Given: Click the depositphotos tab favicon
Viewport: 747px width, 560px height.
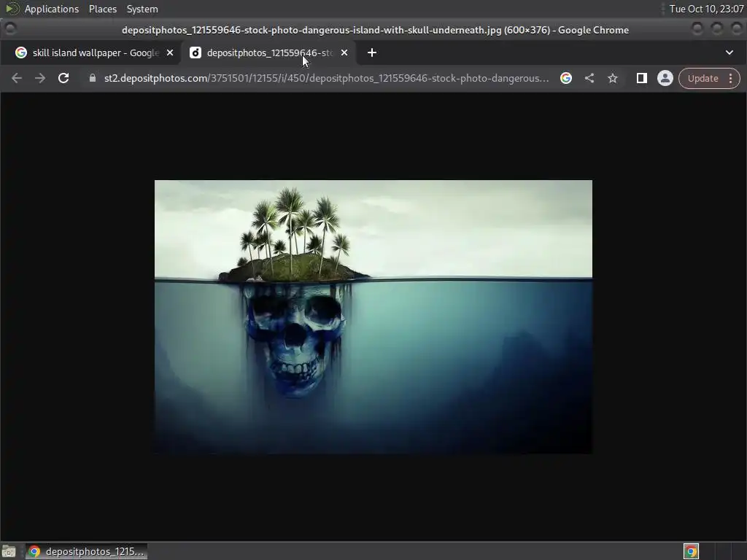Looking at the screenshot, I should click(196, 52).
